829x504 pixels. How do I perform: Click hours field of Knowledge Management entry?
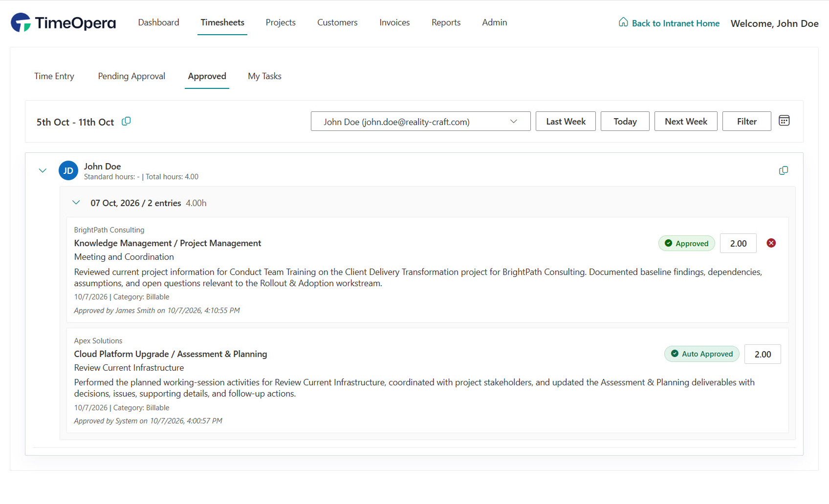738,243
